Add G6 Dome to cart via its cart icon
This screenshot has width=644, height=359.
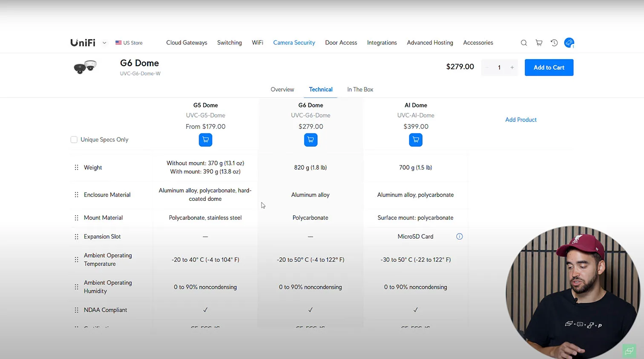point(310,140)
